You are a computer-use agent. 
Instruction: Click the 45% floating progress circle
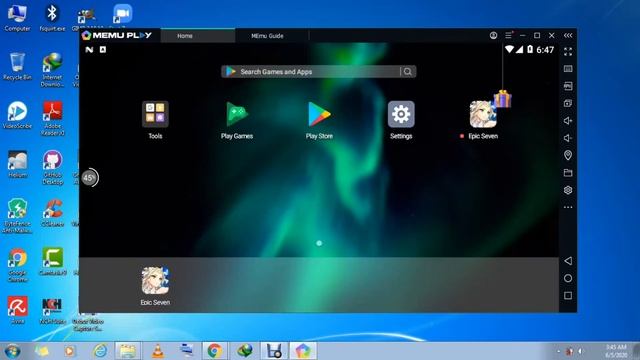click(89, 178)
